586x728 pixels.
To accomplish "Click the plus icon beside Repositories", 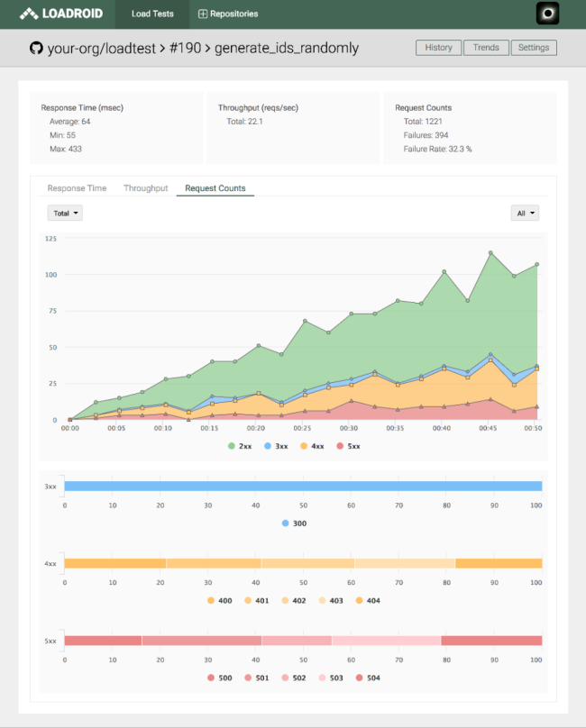I will [x=203, y=14].
